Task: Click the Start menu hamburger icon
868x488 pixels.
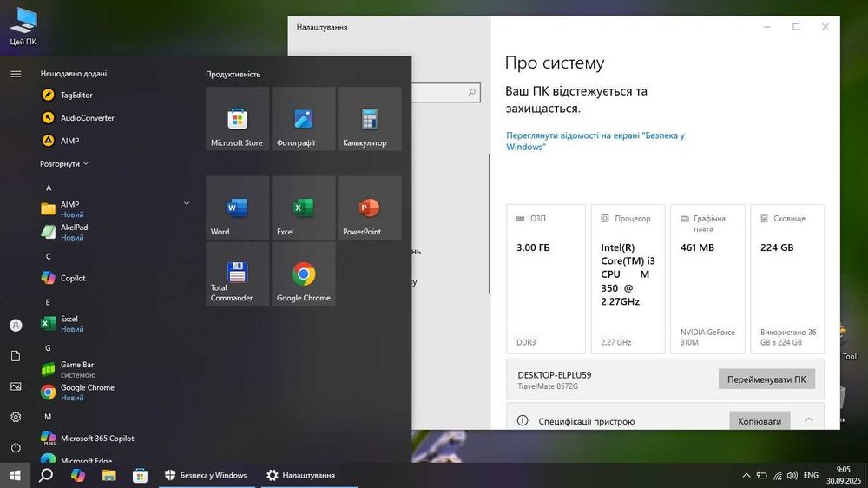Action: pyautogui.click(x=16, y=74)
